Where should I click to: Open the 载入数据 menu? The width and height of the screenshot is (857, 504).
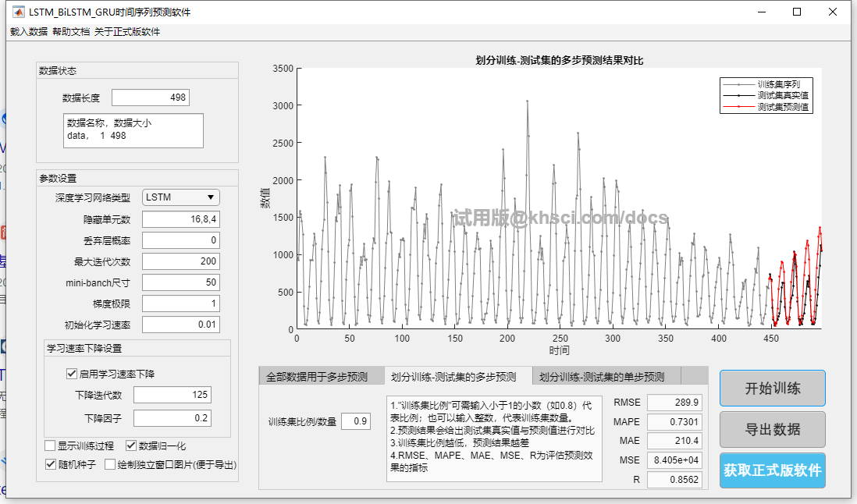tap(29, 32)
